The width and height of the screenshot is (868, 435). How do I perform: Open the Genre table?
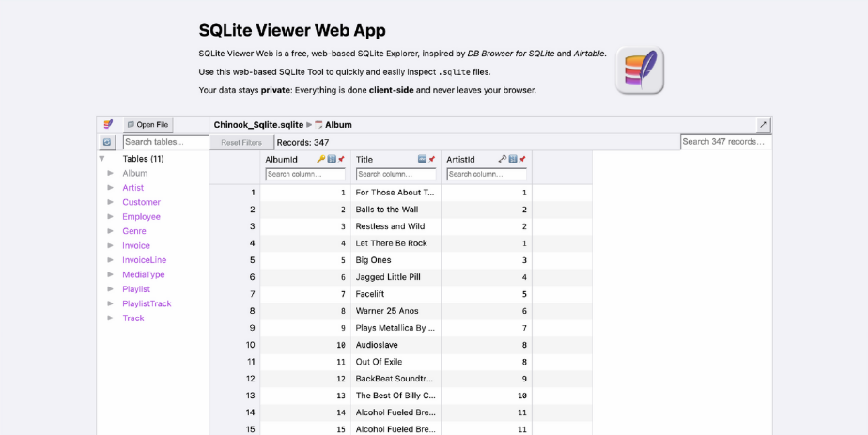pos(134,231)
